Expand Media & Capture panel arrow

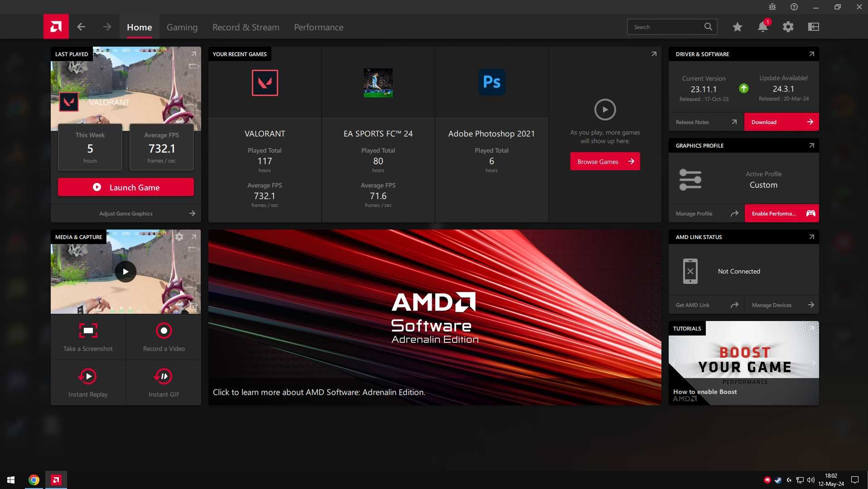pos(194,237)
